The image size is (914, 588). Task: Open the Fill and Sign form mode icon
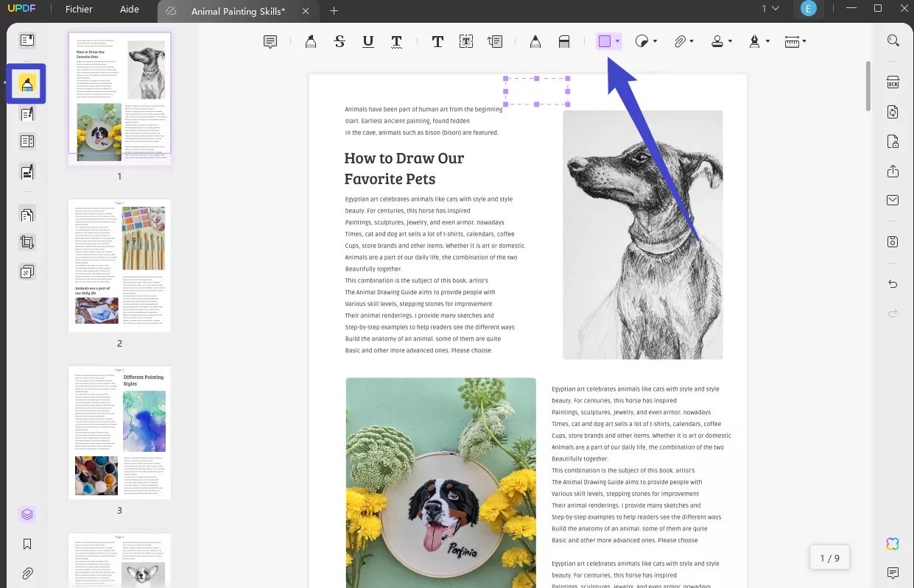tap(27, 172)
